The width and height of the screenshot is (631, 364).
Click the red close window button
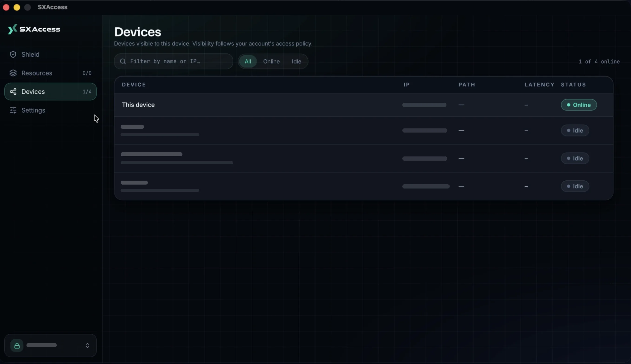(x=6, y=7)
